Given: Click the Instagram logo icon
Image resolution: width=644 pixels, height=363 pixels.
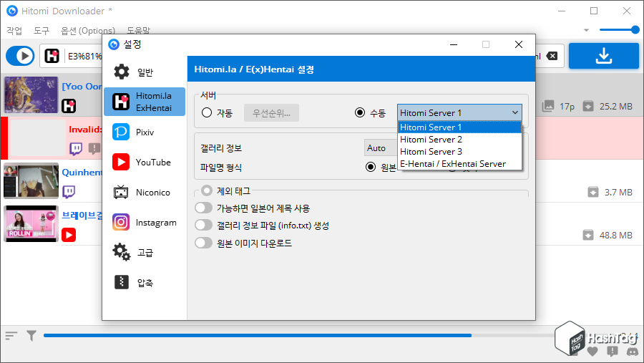Looking at the screenshot, I should click(121, 223).
